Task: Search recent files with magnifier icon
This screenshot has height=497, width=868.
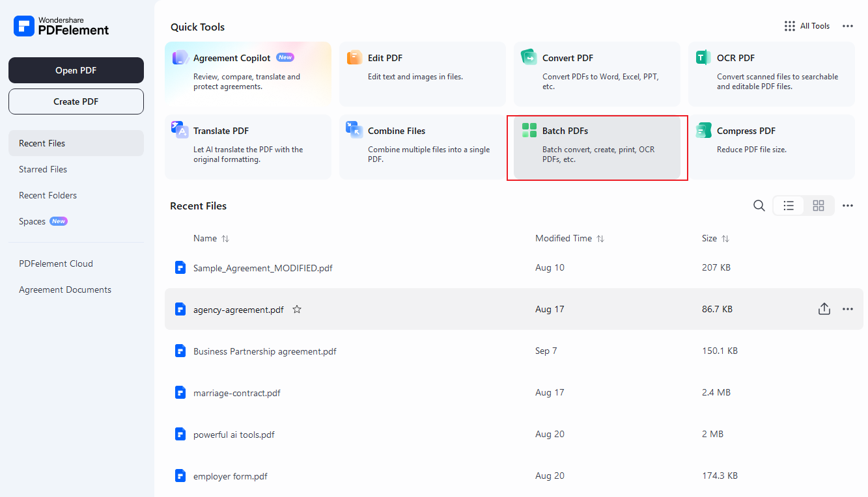Action: 759,206
